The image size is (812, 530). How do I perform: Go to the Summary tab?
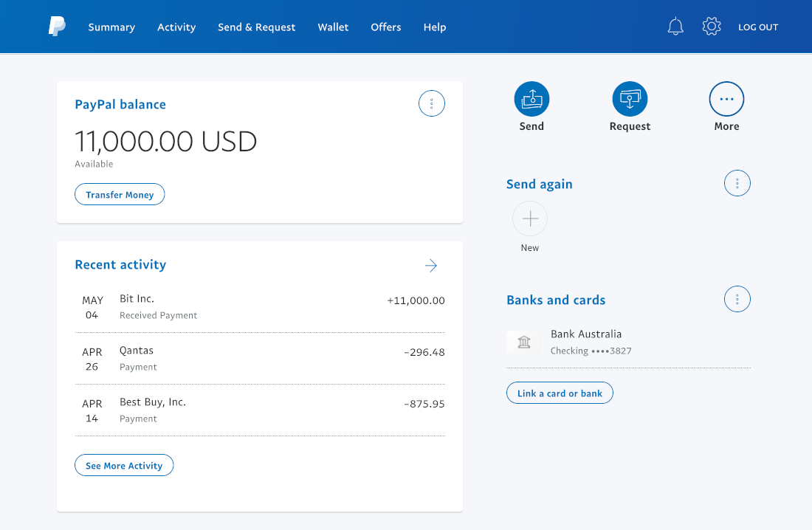[x=111, y=27]
